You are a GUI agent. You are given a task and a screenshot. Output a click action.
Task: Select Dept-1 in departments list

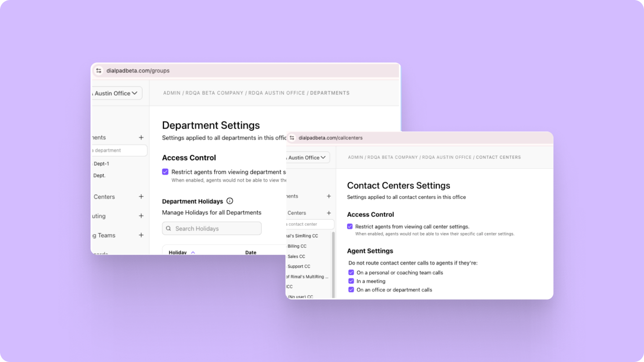101,164
